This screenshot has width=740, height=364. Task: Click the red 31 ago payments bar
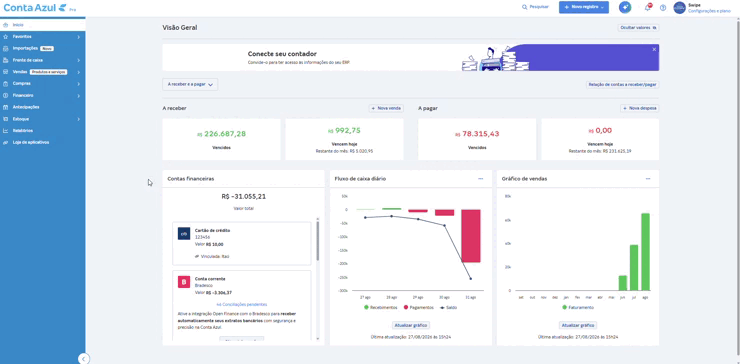[x=471, y=236]
